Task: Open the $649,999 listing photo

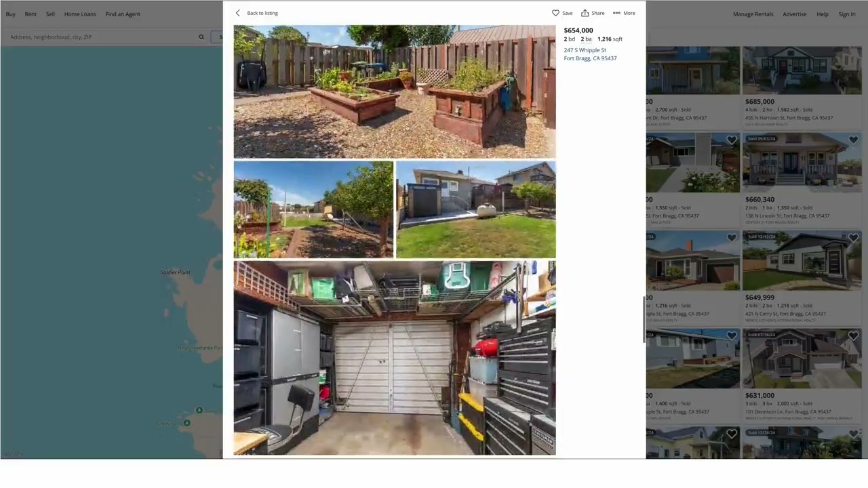Action: click(x=802, y=261)
